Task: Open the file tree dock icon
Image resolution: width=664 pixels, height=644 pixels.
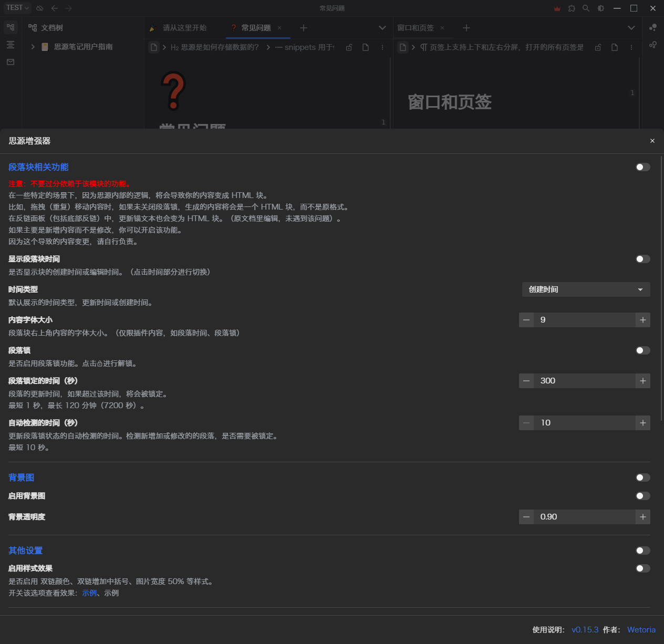Action: pyautogui.click(x=11, y=27)
